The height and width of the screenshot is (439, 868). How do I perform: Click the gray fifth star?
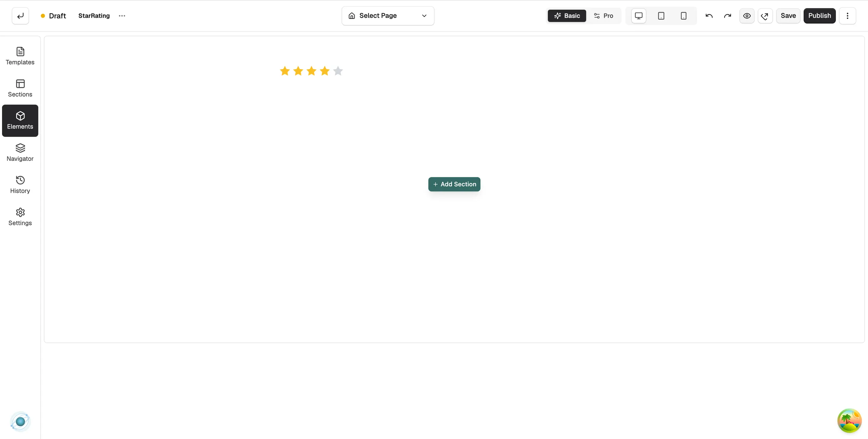[338, 71]
